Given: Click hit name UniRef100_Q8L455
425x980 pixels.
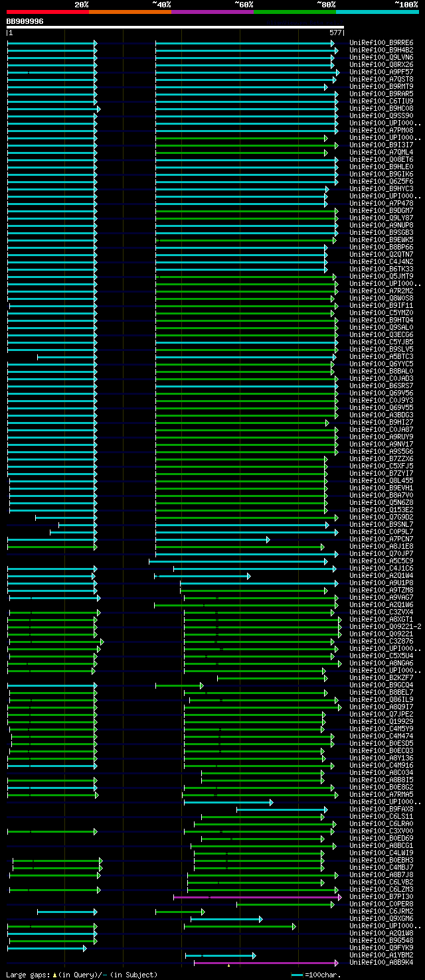Looking at the screenshot, I should click(x=381, y=481).
